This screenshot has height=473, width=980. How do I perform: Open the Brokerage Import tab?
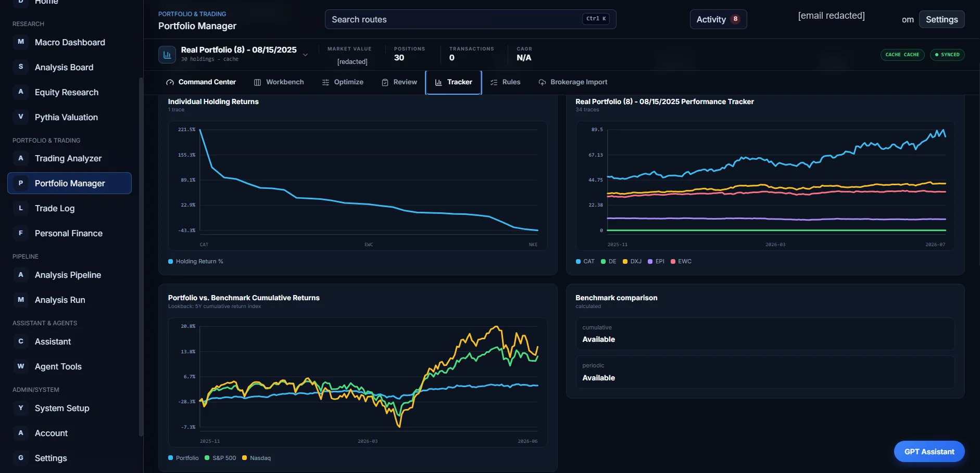573,82
